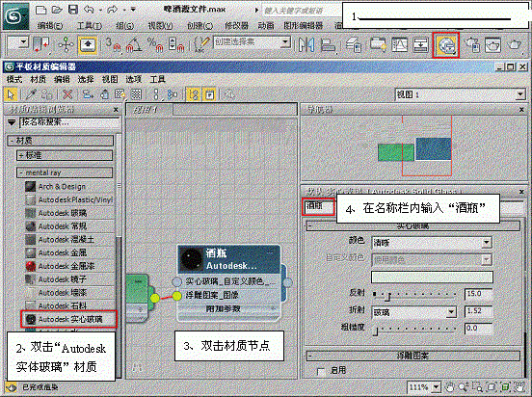This screenshot has width=532, height=397.
Task: Toggle the 3D Snaps icon
Action: [x=113, y=45]
